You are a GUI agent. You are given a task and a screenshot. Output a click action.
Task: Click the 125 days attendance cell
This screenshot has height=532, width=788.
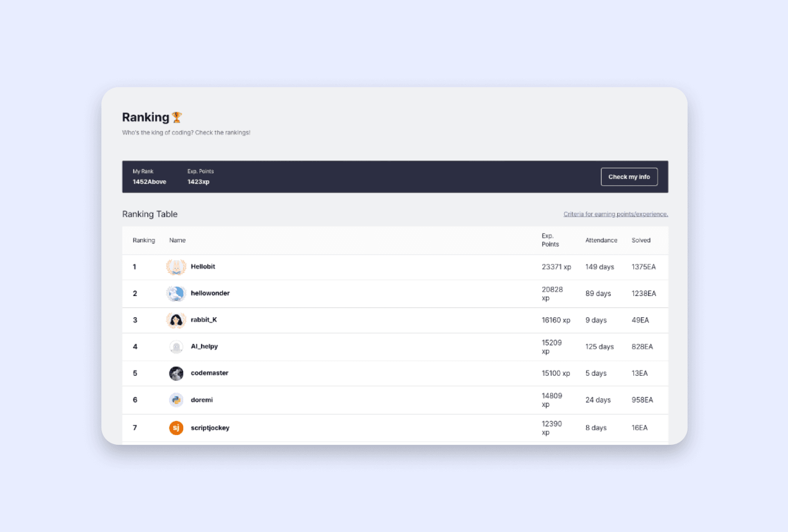pyautogui.click(x=599, y=347)
